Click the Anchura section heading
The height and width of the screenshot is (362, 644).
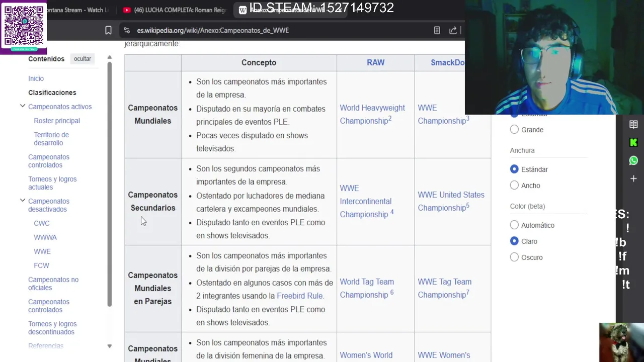[x=522, y=150]
